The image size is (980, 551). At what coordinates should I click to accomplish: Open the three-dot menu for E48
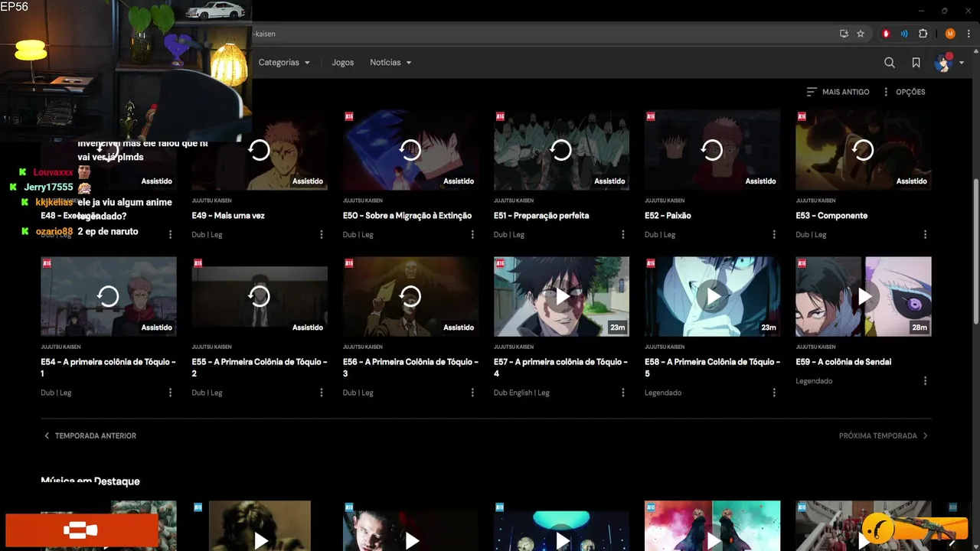(x=170, y=235)
